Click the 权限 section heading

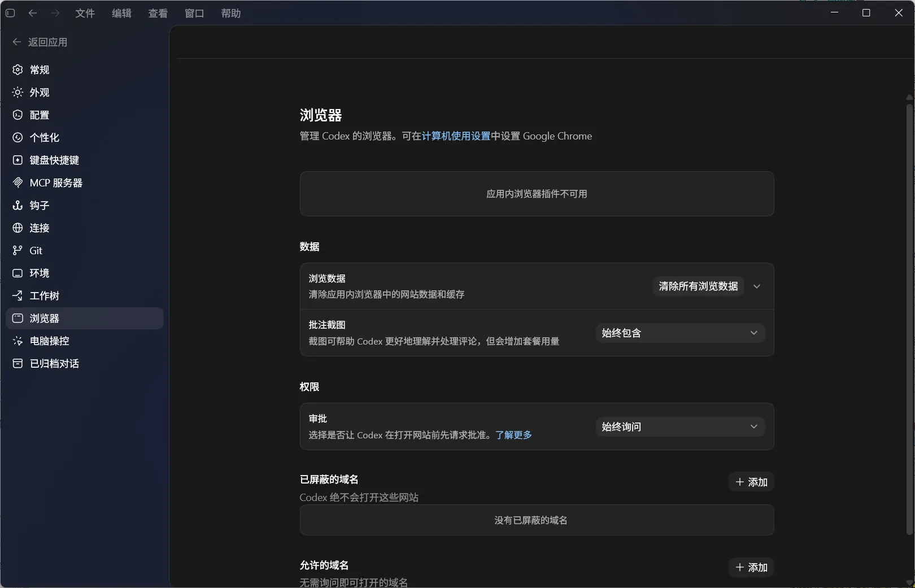[310, 387]
